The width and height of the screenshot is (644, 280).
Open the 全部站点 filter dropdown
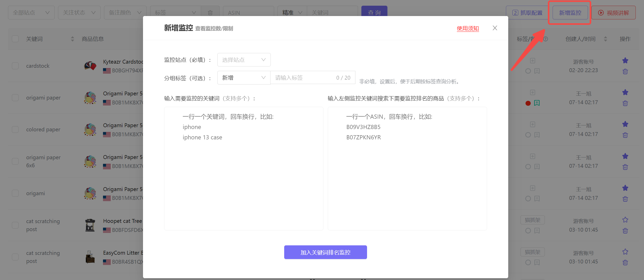click(31, 13)
